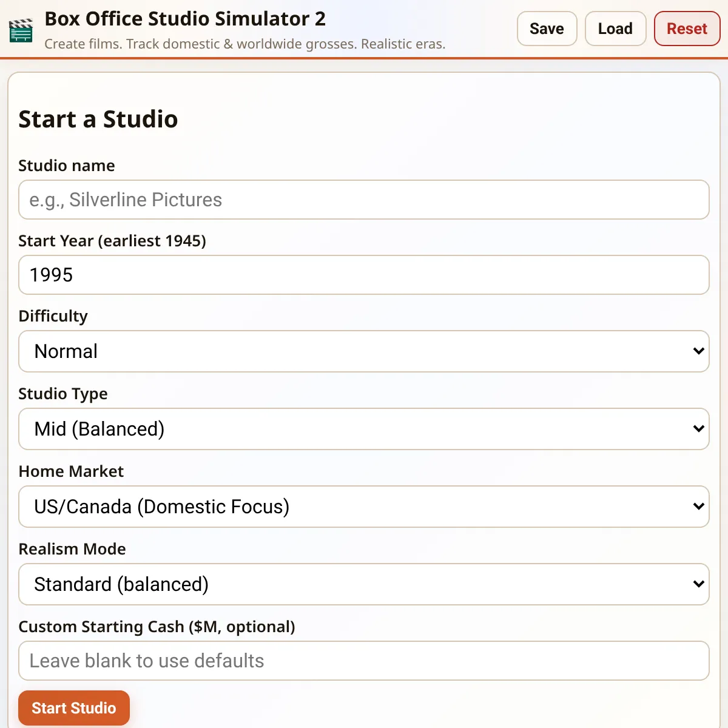This screenshot has width=728, height=728.
Task: Click the Start Year (earliest 1945) label
Action: pyautogui.click(x=112, y=241)
